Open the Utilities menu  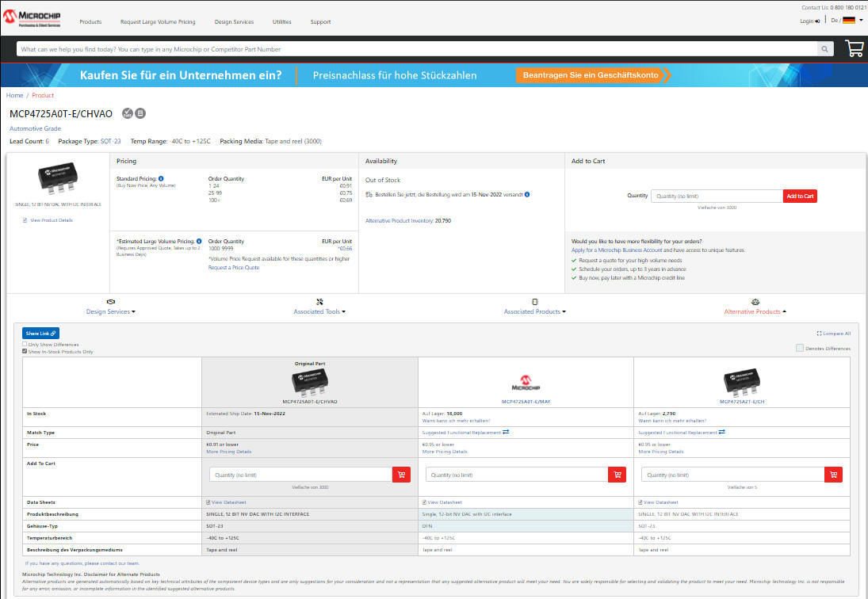(281, 21)
